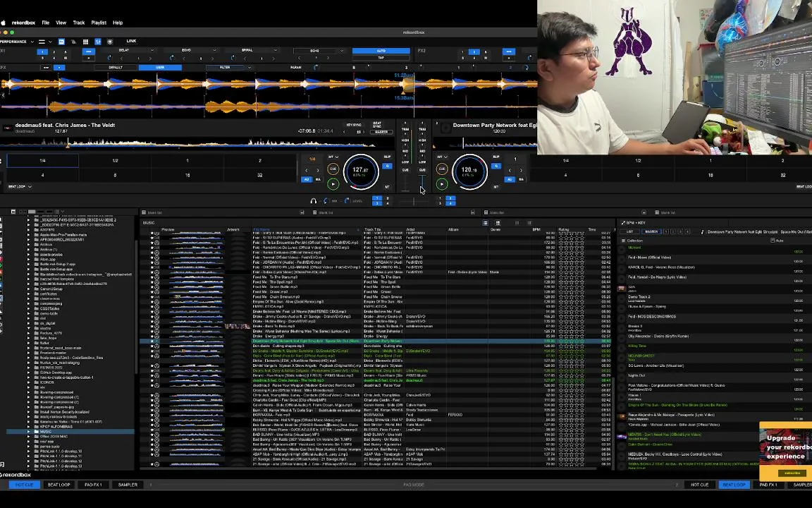Click the deck 1 tempo jog display 127.87
Image resolution: width=812 pixels, height=508 pixels.
point(361,171)
